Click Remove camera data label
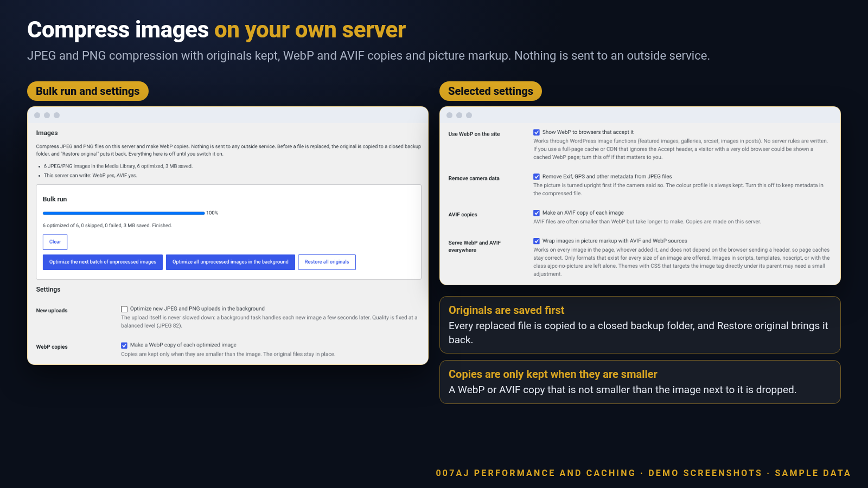The height and width of the screenshot is (488, 868). (474, 178)
